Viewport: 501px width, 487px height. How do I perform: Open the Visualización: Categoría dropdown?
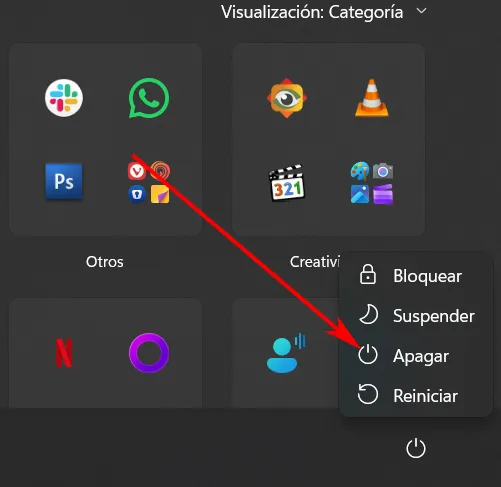click(x=324, y=12)
